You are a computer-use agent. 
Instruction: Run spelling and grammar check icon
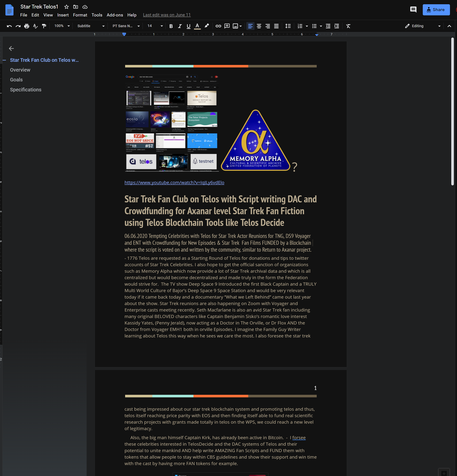tap(36, 26)
